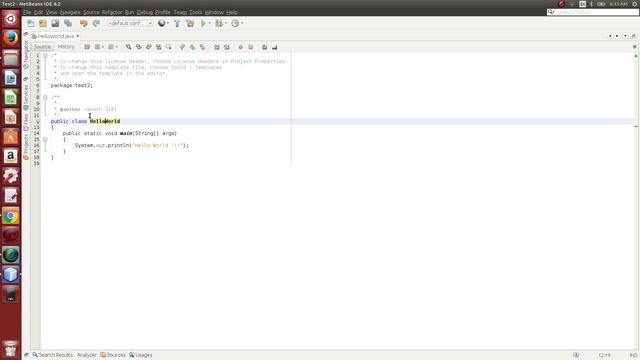Click Comment icon in editor toolbar

click(264, 47)
